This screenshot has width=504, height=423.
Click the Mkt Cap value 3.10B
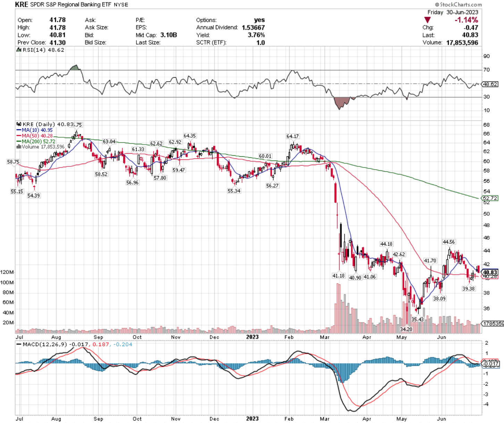tap(169, 35)
